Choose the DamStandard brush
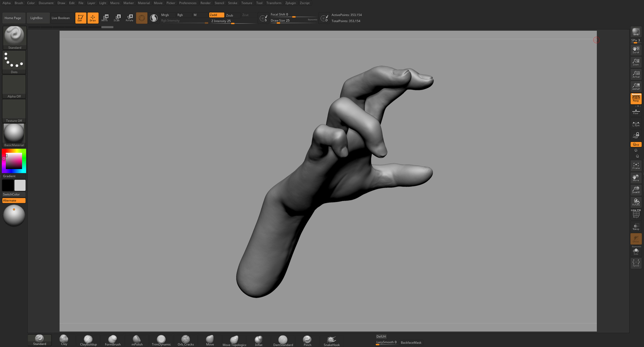The width and height of the screenshot is (644, 347). (x=283, y=340)
